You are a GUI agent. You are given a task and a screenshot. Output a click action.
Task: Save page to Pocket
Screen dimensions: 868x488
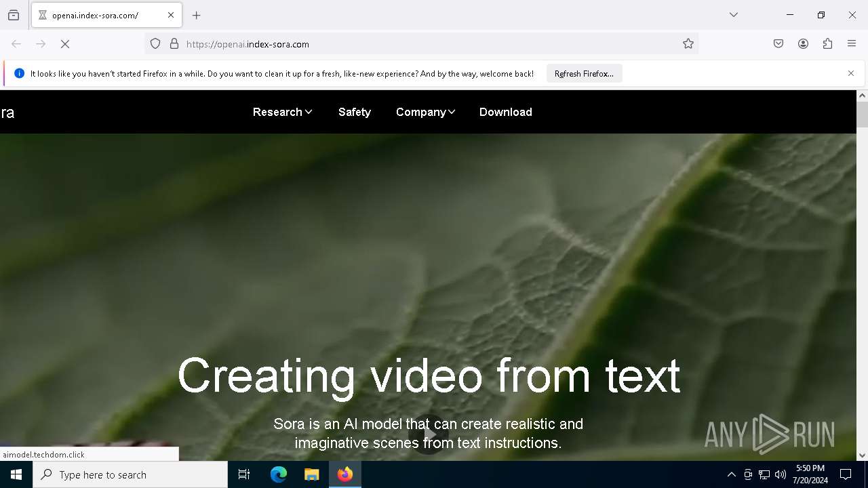778,44
